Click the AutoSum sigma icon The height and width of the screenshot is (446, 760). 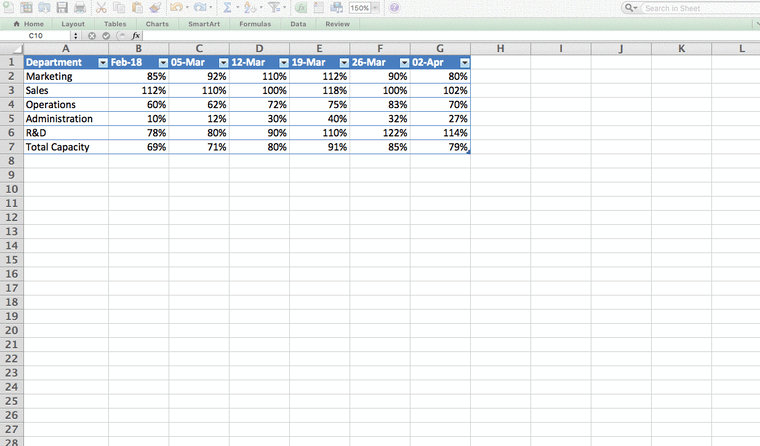tap(227, 7)
